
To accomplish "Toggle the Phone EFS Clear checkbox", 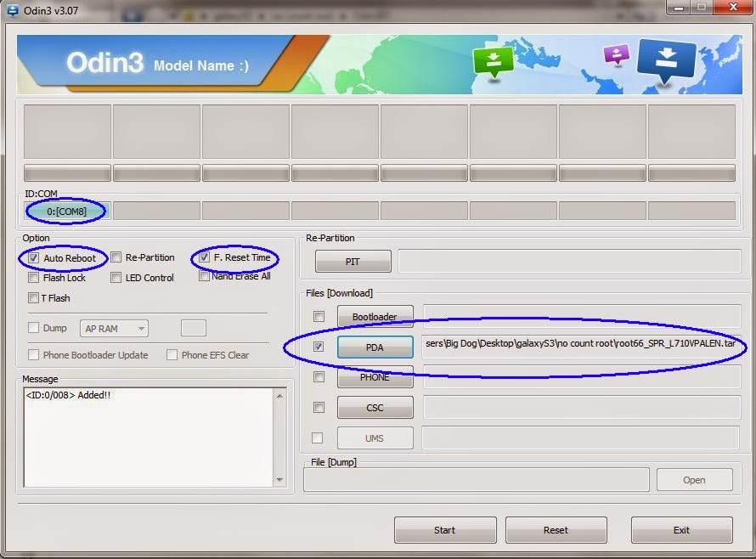I will pyautogui.click(x=172, y=355).
